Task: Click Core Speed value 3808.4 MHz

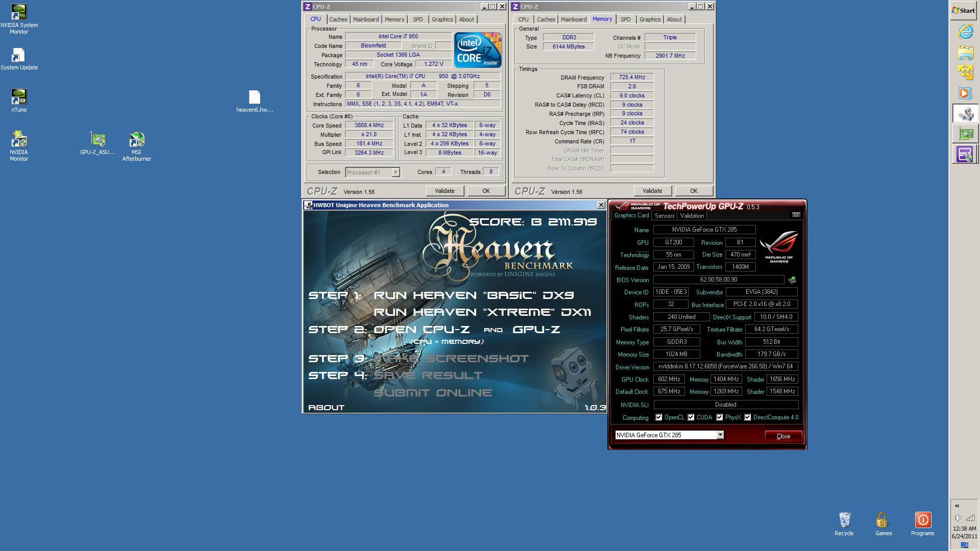Action: coord(370,126)
